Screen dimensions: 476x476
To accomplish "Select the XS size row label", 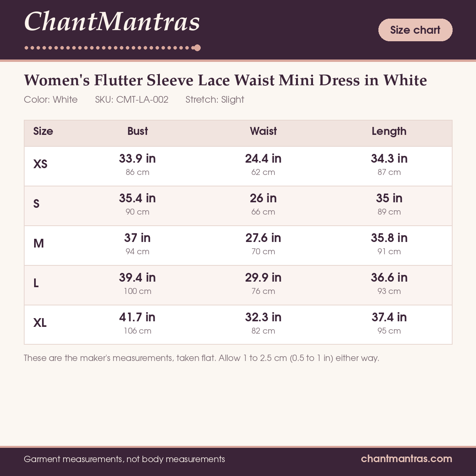I will pos(40,164).
